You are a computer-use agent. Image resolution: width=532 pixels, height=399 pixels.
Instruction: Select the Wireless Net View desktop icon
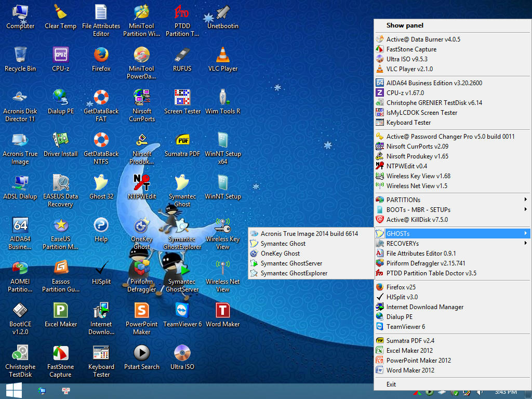223,276
